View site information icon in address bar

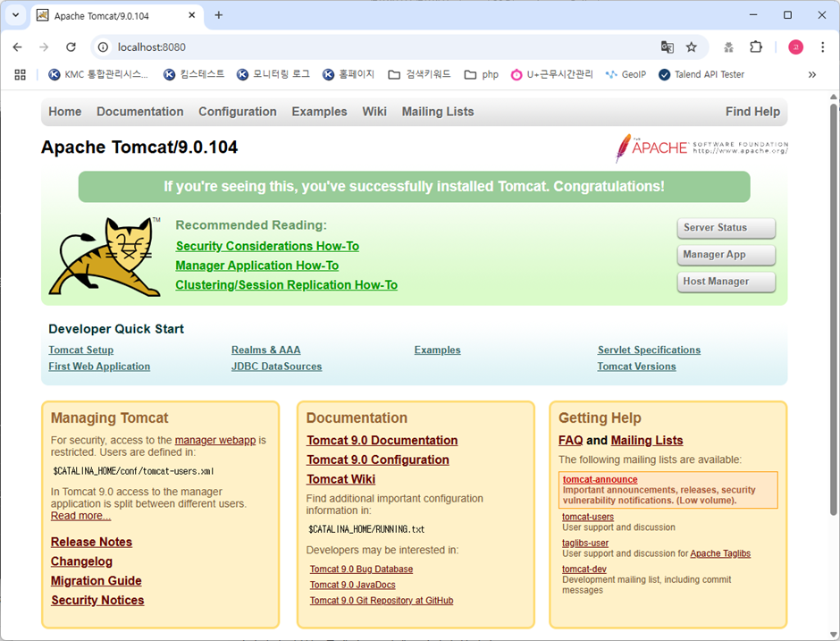coord(103,47)
